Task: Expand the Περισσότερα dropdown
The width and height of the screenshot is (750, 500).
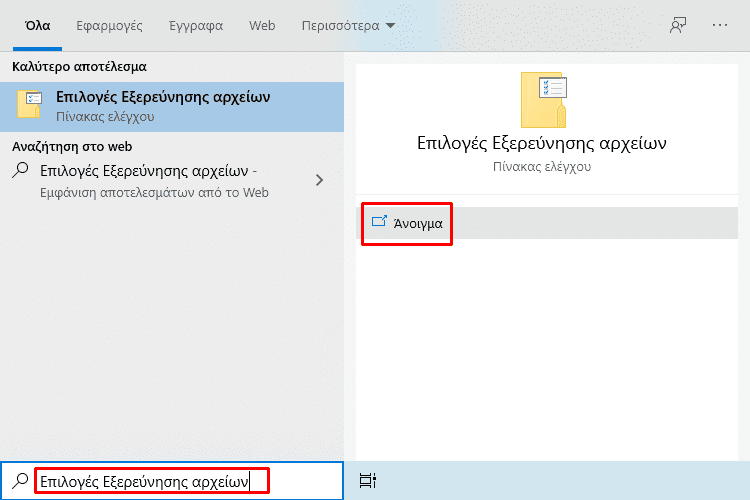Action: coord(348,25)
